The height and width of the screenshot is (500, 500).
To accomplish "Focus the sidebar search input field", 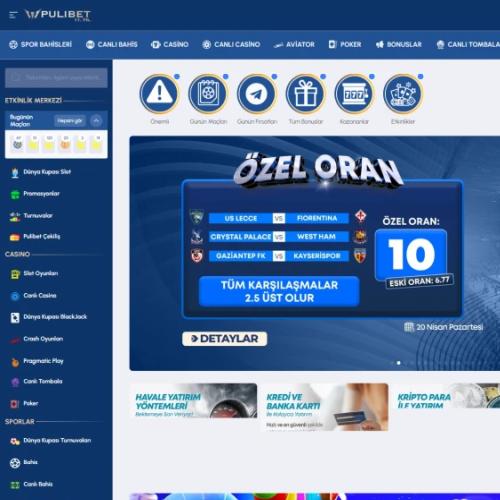I will (56, 78).
